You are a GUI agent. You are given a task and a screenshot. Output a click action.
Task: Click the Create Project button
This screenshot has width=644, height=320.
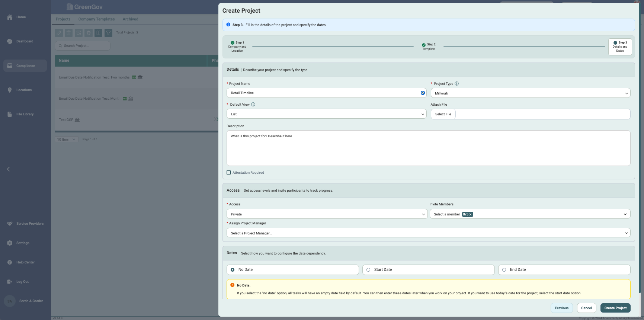pos(615,308)
